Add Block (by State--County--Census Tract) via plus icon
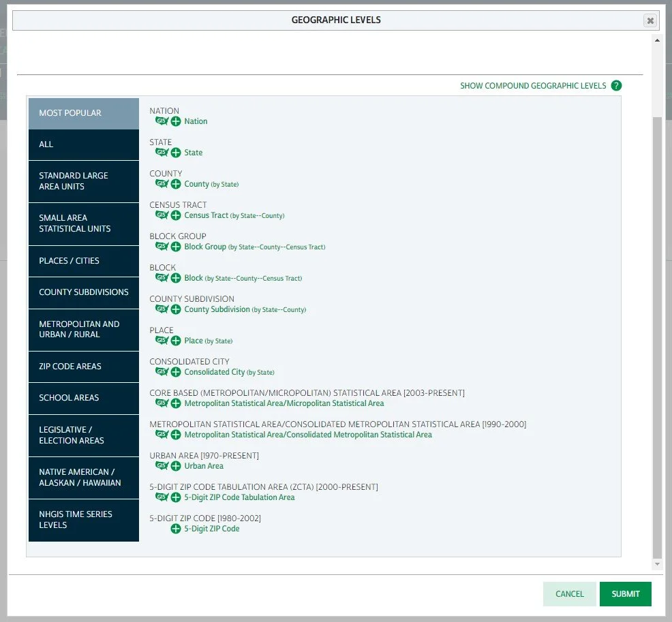 [x=176, y=277]
